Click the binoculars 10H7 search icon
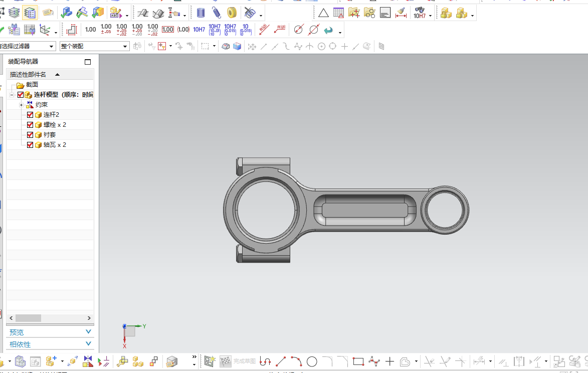Viewport: 588px width, 373px height. pyautogui.click(x=419, y=13)
